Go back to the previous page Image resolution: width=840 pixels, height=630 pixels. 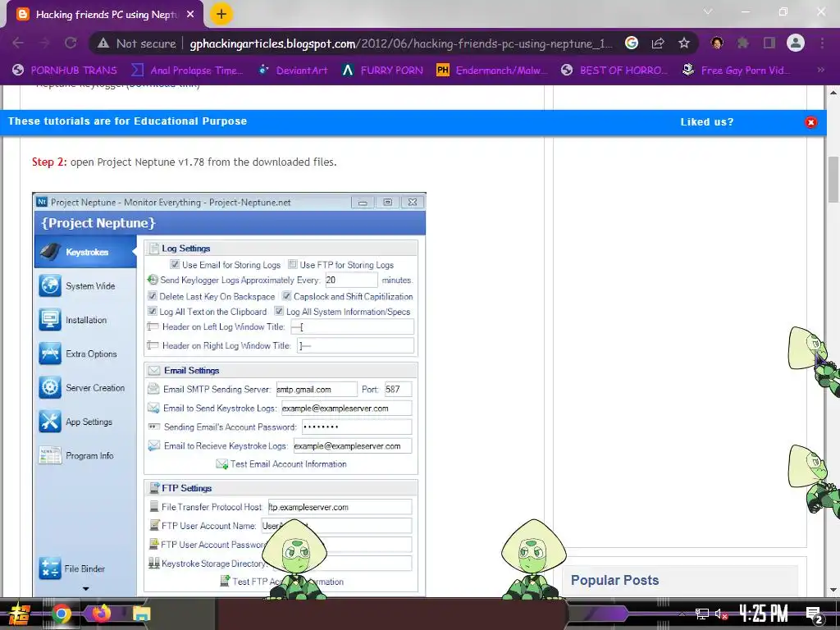[x=18, y=43]
